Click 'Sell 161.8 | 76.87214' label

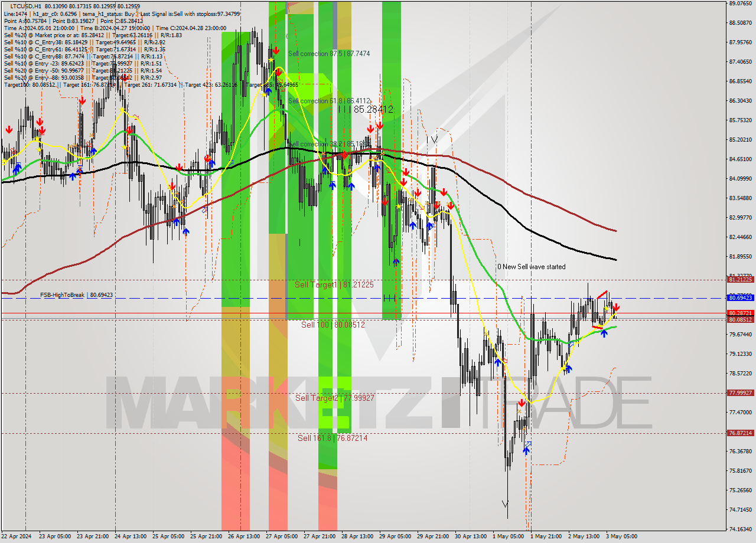point(333,438)
